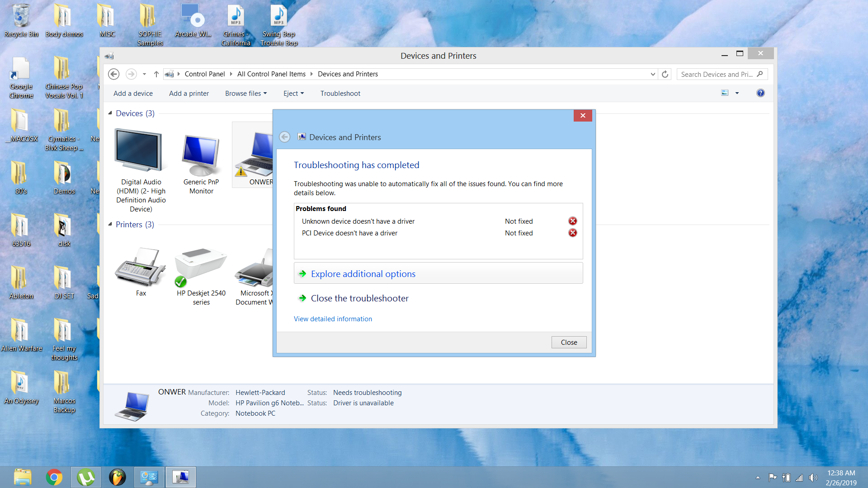Open Help question mark icon
Viewport: 868px width, 488px height.
click(x=760, y=93)
